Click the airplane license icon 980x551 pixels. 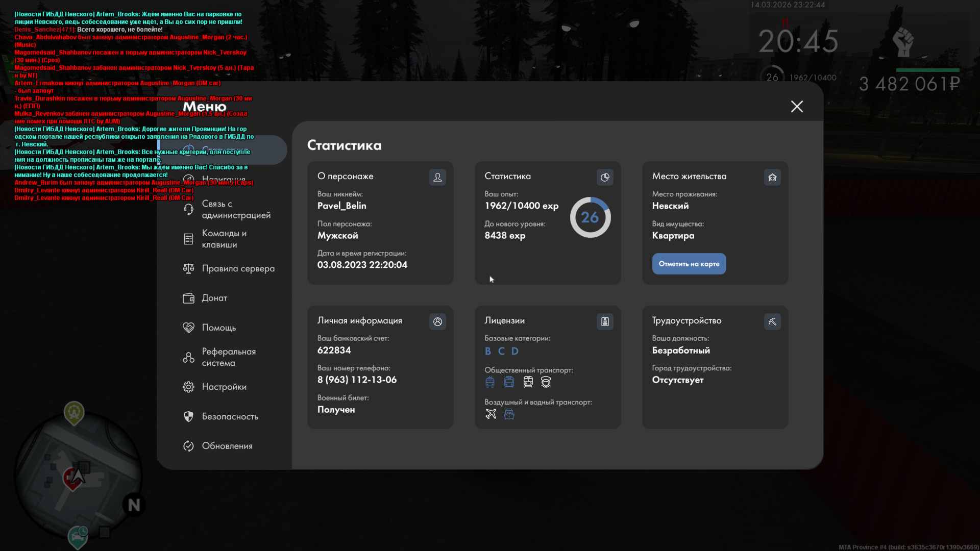click(491, 414)
